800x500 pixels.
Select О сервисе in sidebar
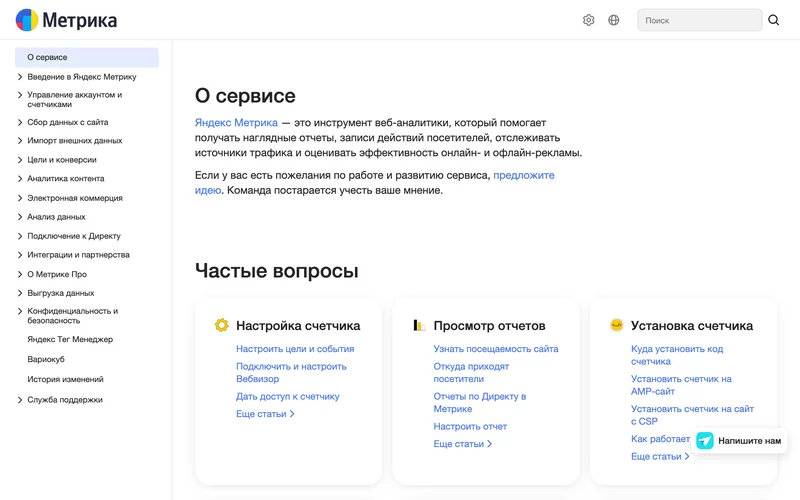click(x=87, y=57)
